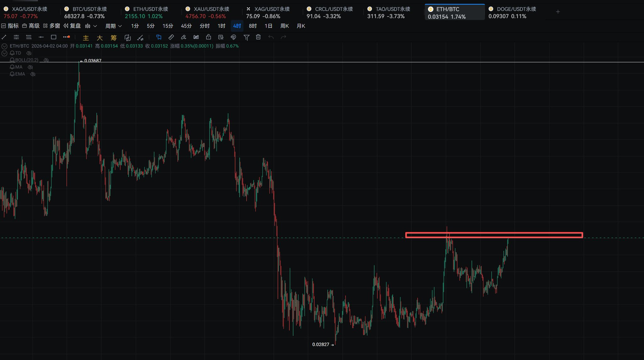Click the red rectangle resistance zone
The width and height of the screenshot is (644, 360).
(x=494, y=235)
